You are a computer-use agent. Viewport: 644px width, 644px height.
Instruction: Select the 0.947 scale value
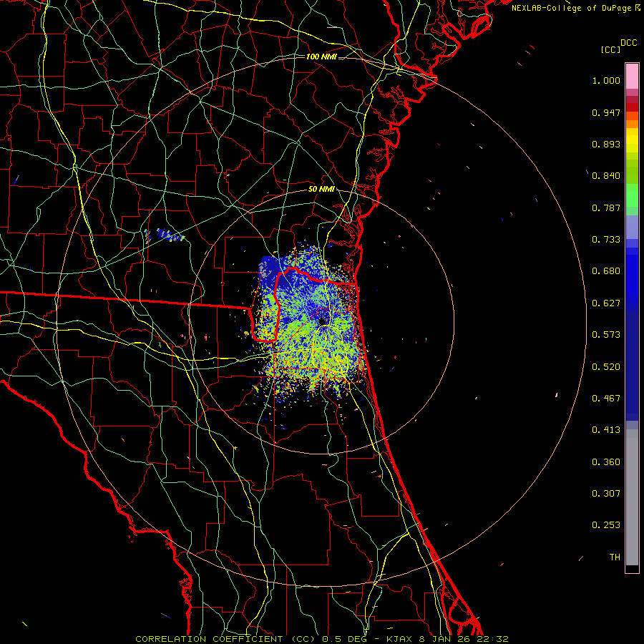[606, 112]
